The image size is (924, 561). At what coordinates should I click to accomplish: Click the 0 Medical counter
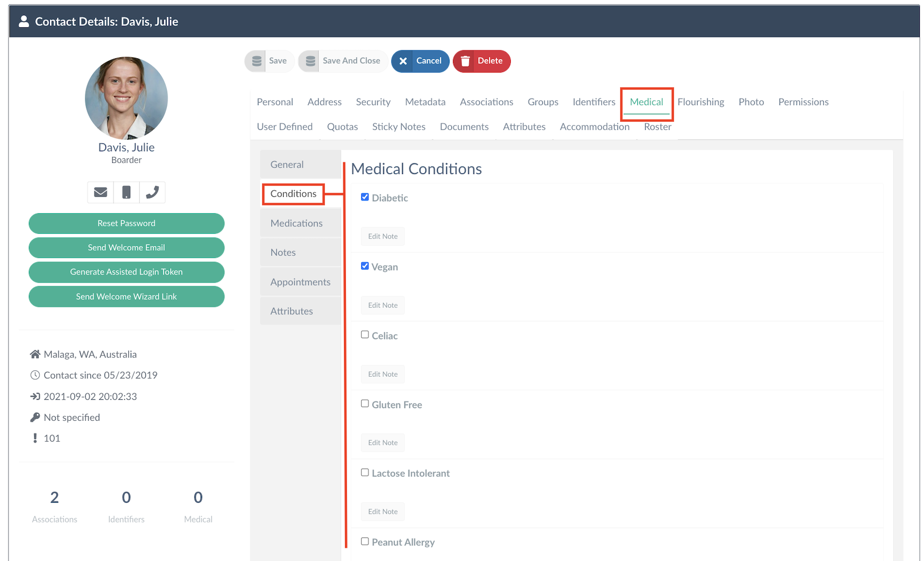tap(198, 506)
